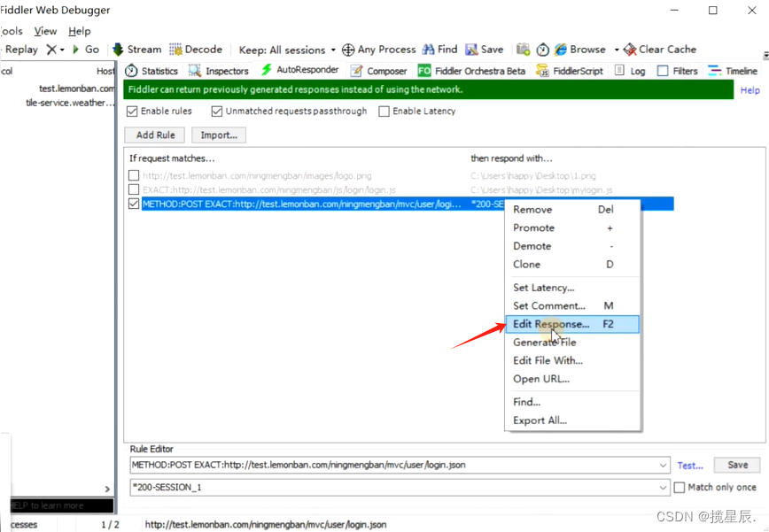Choose Set Comment... in context menu

572,306
